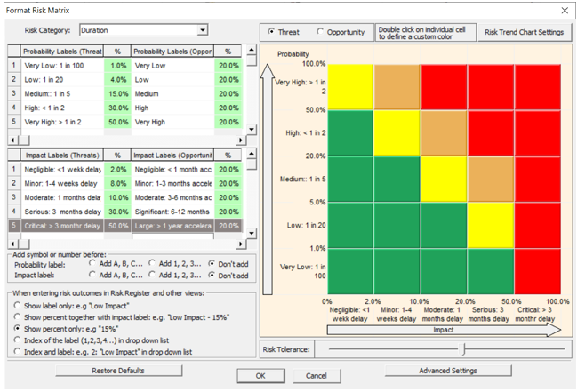Click probability table scroll right arrow

tap(241, 140)
